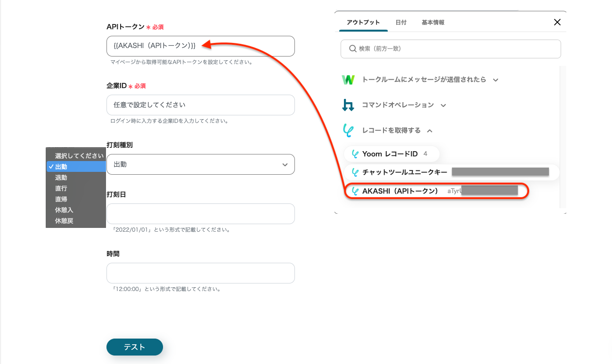Expand トークルームにメッセージが送信されたら section

coord(496,80)
